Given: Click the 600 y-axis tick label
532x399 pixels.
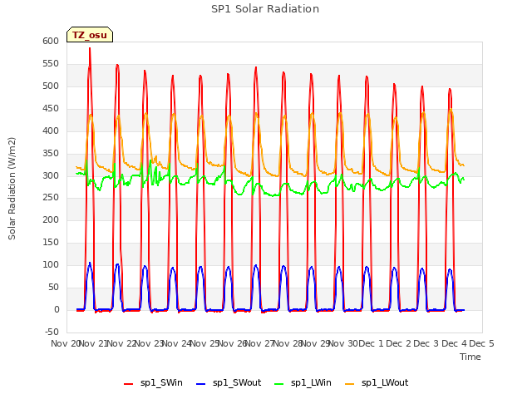Looking at the screenshot, I should (51, 41).
